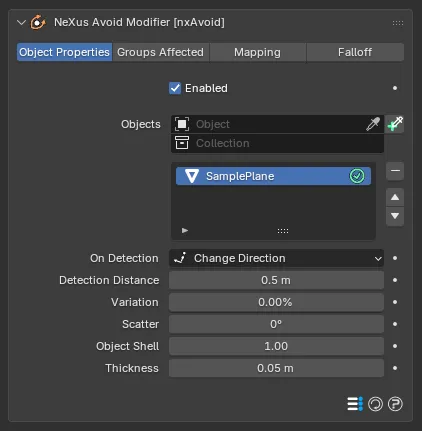The image size is (422, 431).
Task: Click the Variation 0.00% field
Action: [276, 302]
